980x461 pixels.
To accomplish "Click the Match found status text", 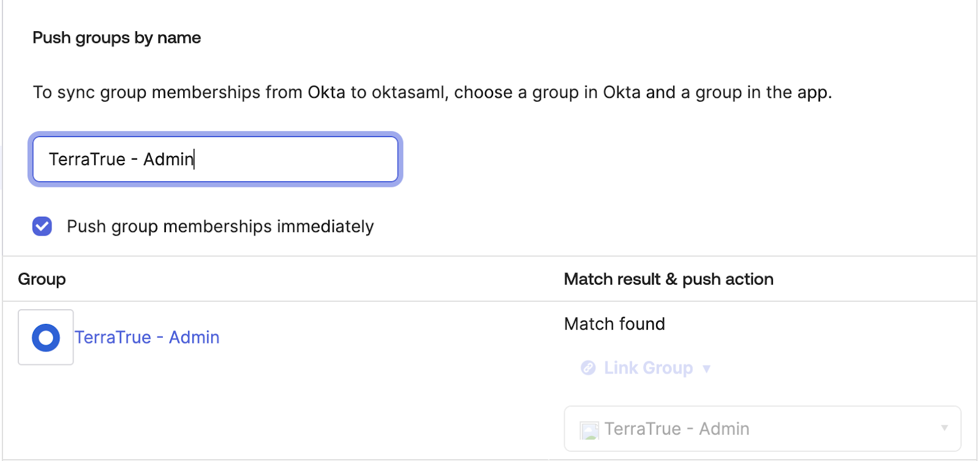I will (614, 324).
